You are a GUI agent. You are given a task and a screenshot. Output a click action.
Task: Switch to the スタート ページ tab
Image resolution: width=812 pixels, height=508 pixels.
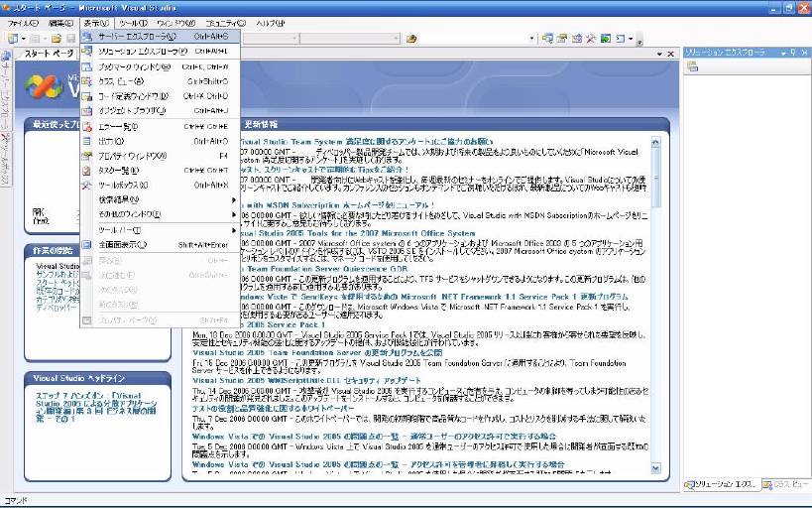50,54
